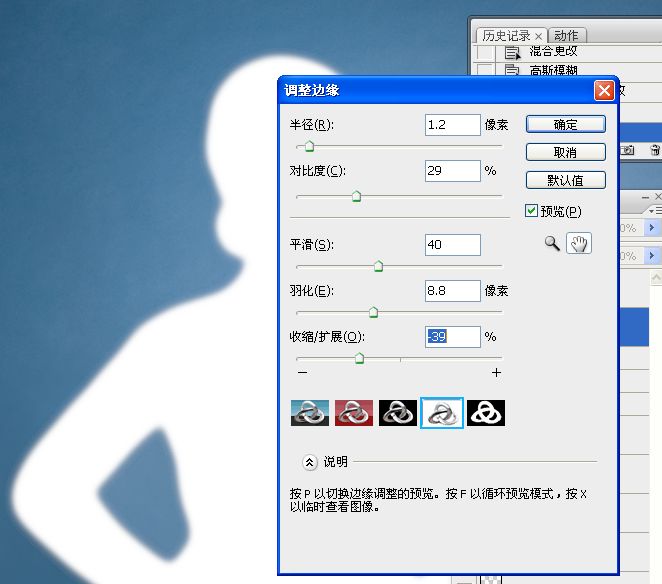Click the 羽化 slider handle

373,312
